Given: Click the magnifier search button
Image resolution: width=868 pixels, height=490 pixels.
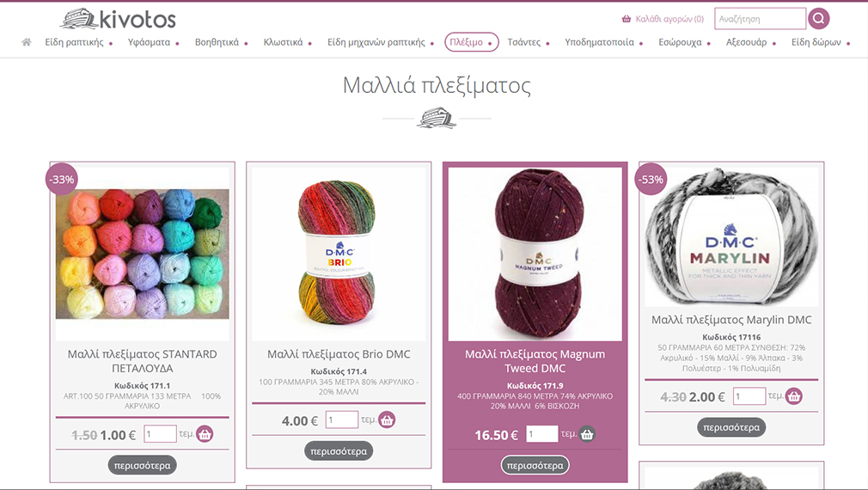Looking at the screenshot, I should (x=819, y=19).
